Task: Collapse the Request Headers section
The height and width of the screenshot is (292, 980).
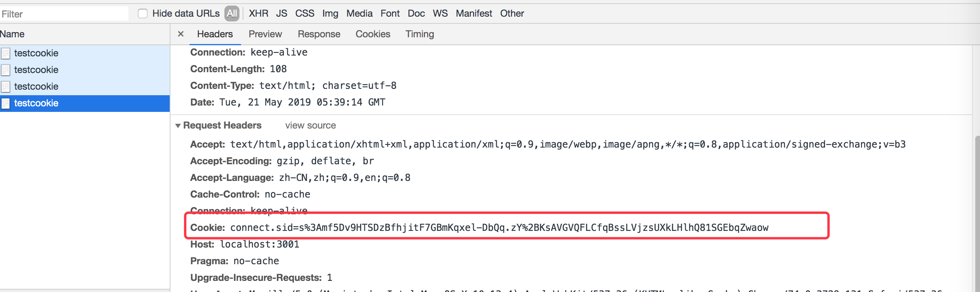Action: pyautogui.click(x=178, y=125)
